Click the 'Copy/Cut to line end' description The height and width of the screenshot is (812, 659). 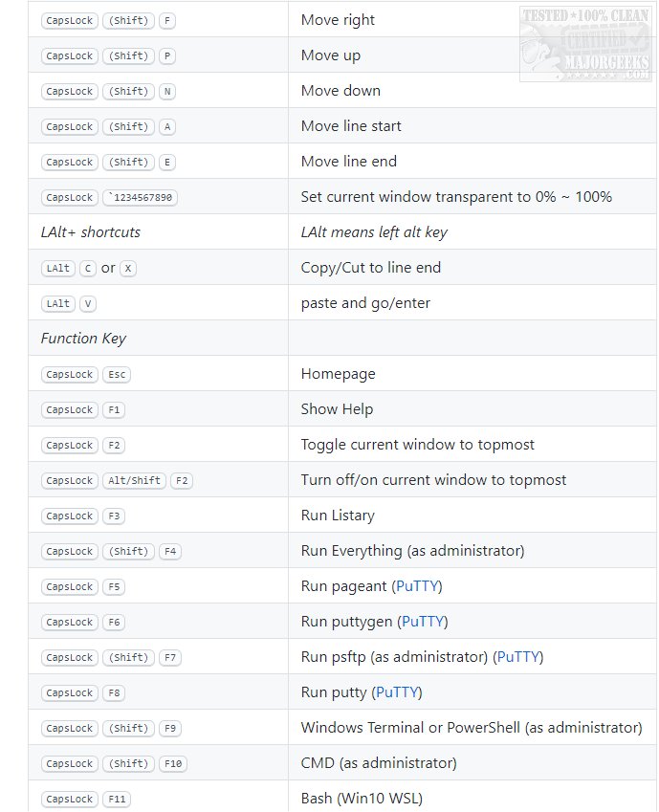371,268
